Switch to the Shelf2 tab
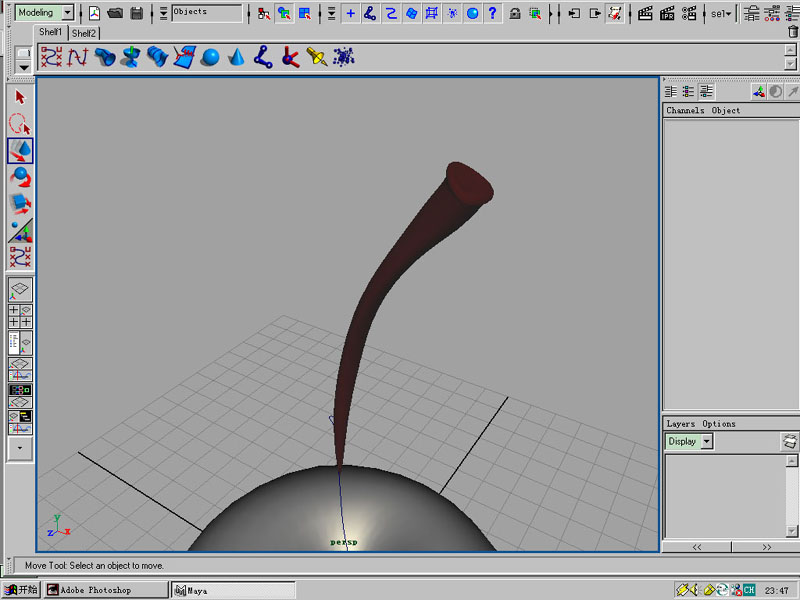Viewport: 800px width, 600px height. click(84, 33)
